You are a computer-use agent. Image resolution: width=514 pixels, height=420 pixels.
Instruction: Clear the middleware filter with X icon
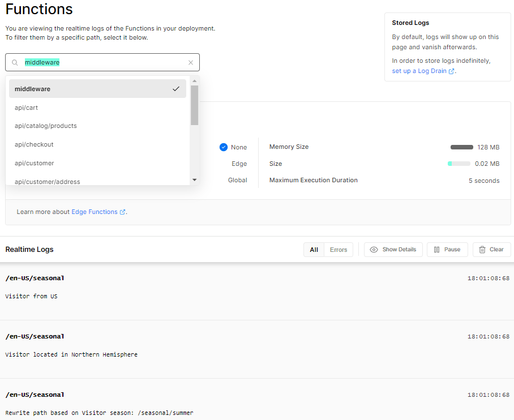191,63
